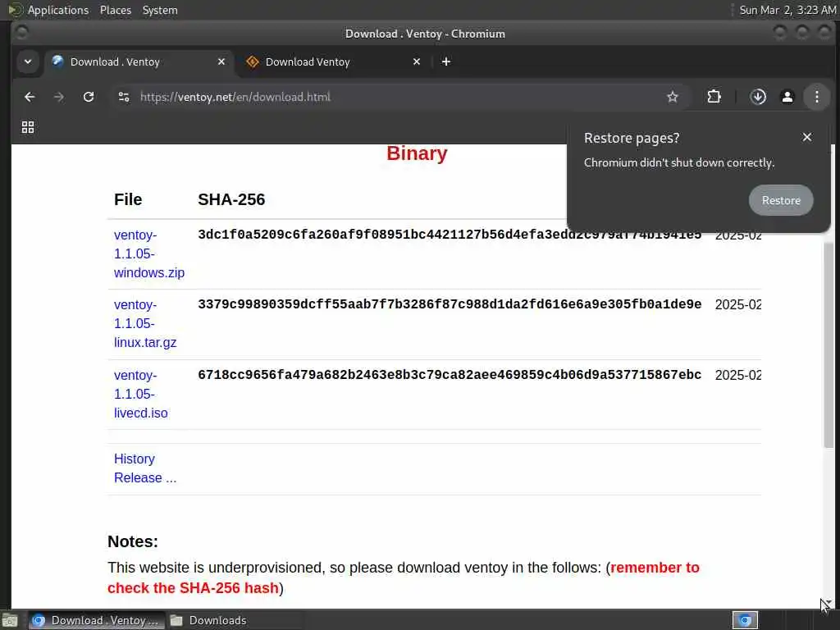Viewport: 840px width, 630px height.
Task: Switch to the 'Download Ventoy' tab
Action: click(x=333, y=62)
